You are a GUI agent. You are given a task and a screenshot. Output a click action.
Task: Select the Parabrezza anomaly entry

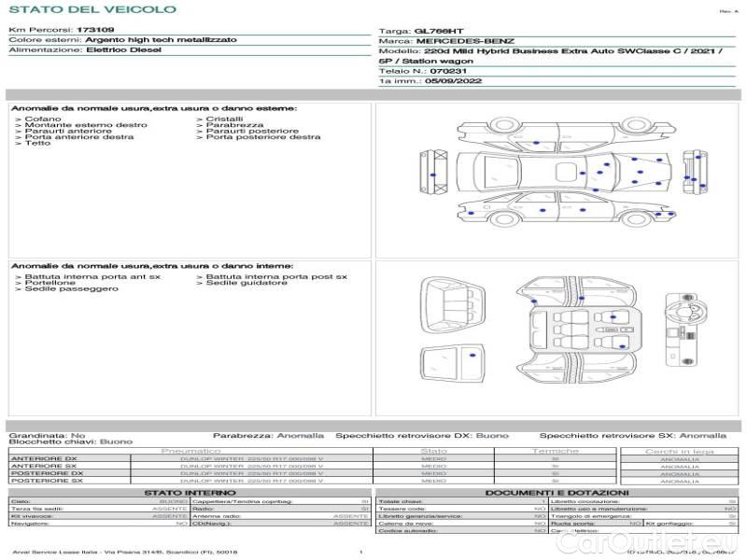point(234,125)
